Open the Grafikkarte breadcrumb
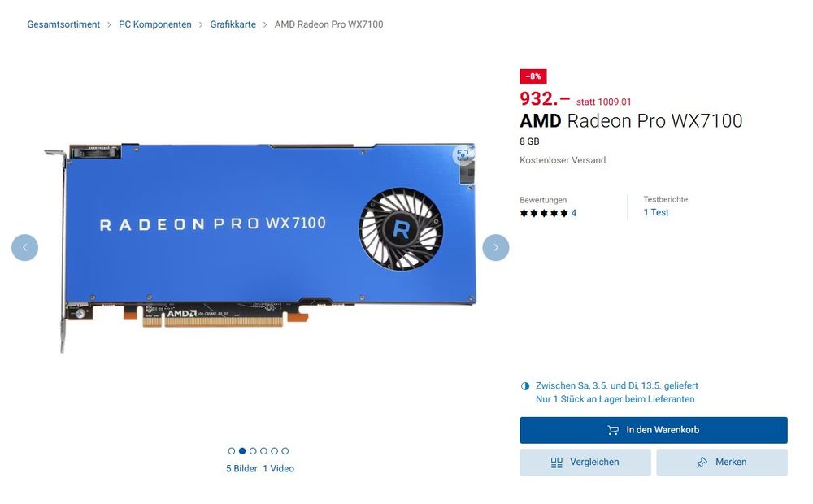Viewport: 813px width, 504px height. pos(233,24)
